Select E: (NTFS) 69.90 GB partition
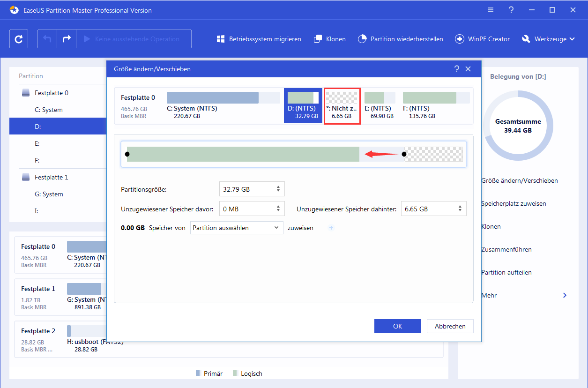Viewport: 588px width, 388px height. click(x=380, y=105)
